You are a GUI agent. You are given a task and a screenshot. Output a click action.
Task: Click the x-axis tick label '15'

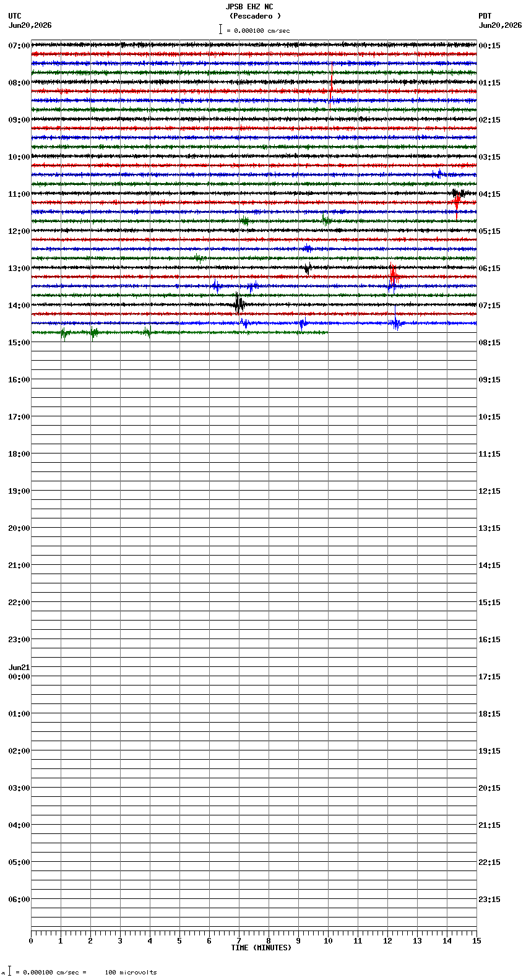(476, 941)
